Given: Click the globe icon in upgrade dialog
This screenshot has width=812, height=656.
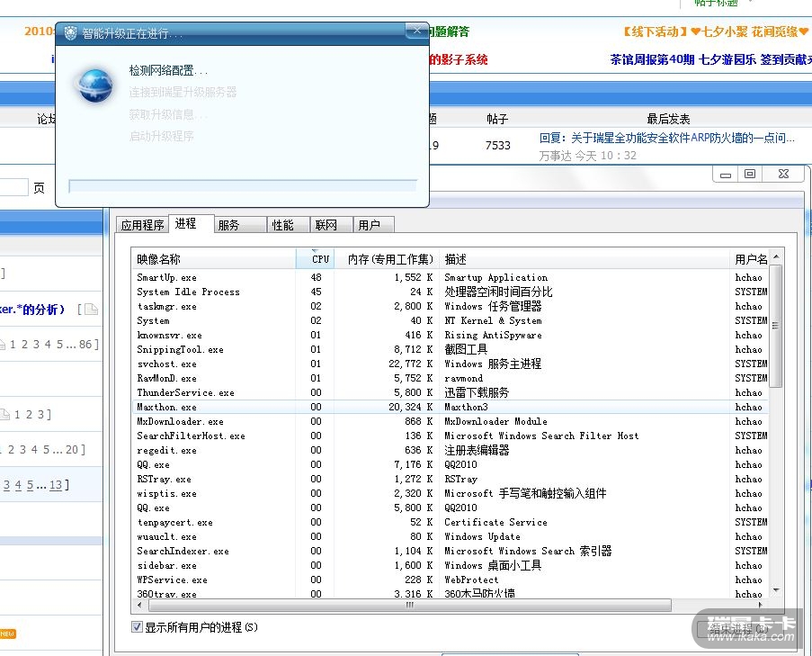Looking at the screenshot, I should 94,85.
